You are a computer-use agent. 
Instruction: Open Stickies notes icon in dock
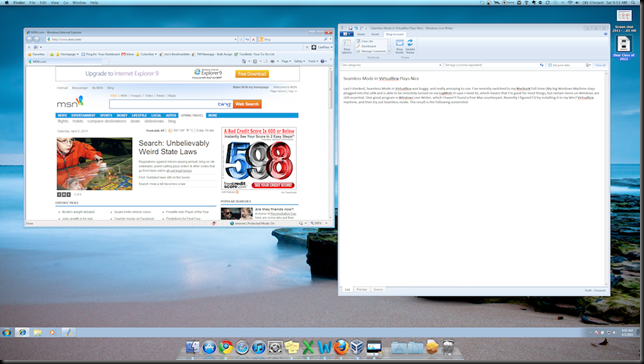point(291,348)
